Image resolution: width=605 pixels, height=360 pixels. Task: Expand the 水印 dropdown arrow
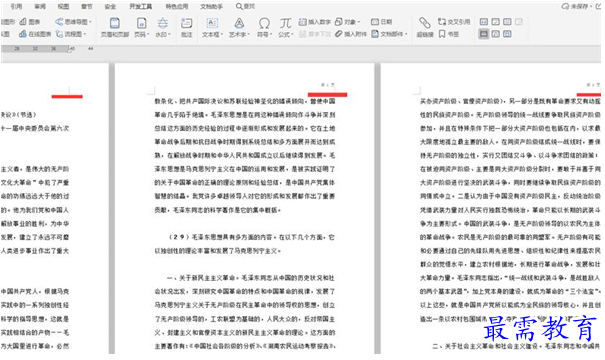169,35
